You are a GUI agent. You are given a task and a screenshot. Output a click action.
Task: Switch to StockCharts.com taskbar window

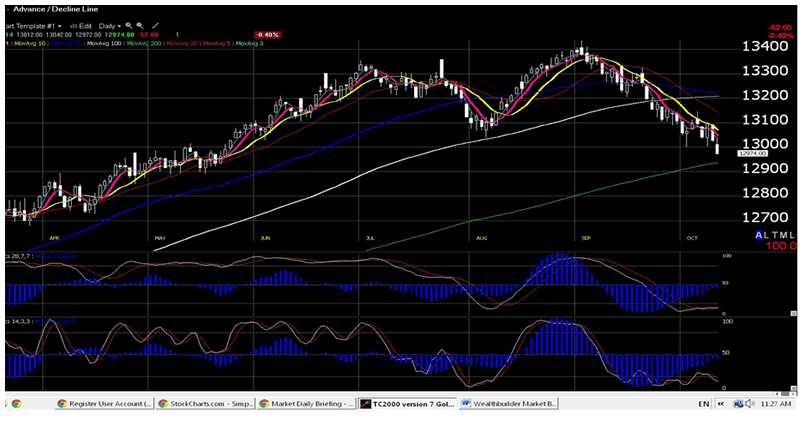206,404
